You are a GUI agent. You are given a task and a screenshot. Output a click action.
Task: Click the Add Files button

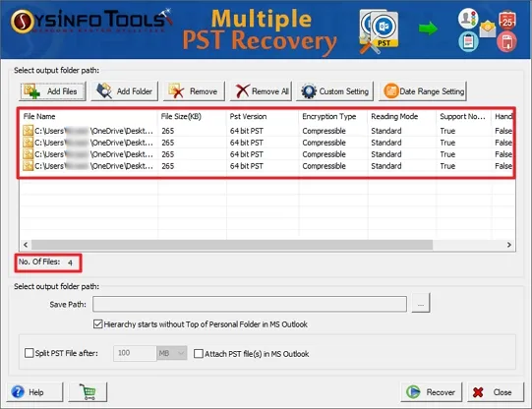tap(53, 91)
